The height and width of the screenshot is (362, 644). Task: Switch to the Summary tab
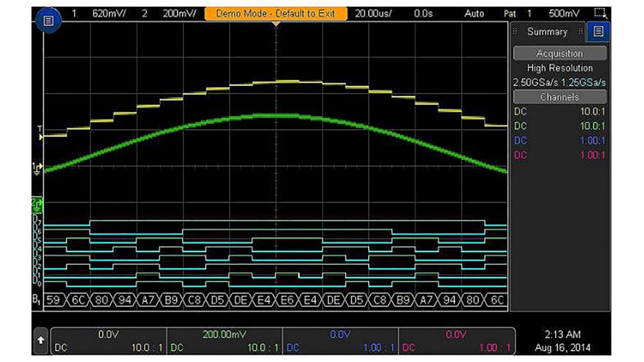click(547, 32)
